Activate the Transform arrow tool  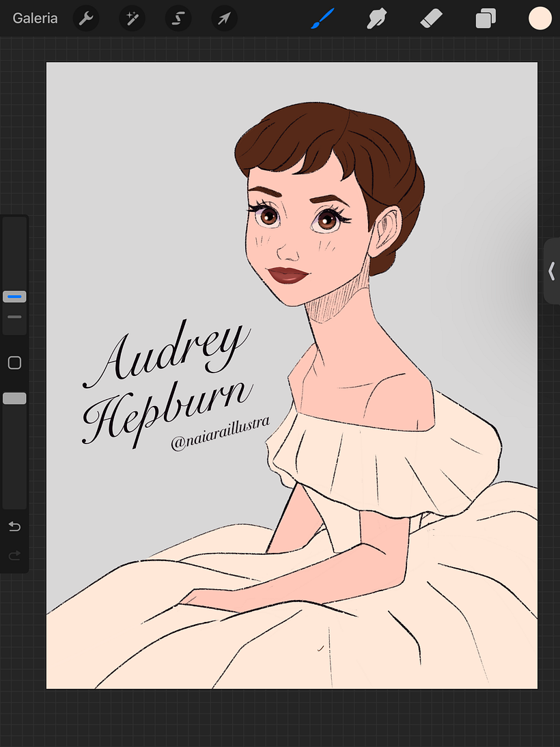[224, 18]
